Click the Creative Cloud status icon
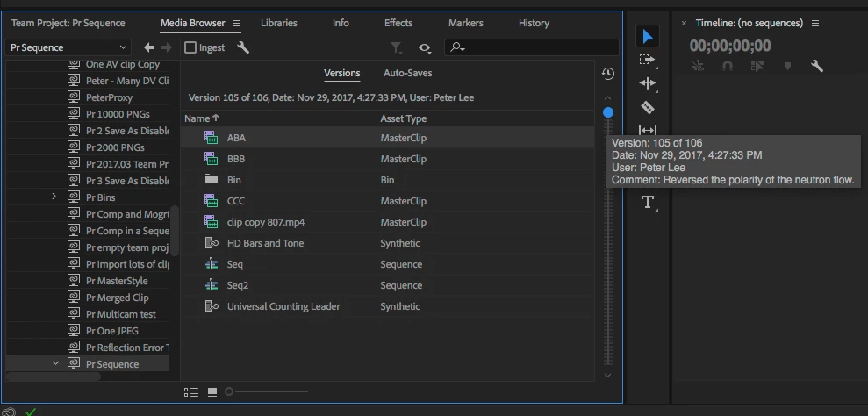Screen dimensions: 868x416 (x=9, y=412)
